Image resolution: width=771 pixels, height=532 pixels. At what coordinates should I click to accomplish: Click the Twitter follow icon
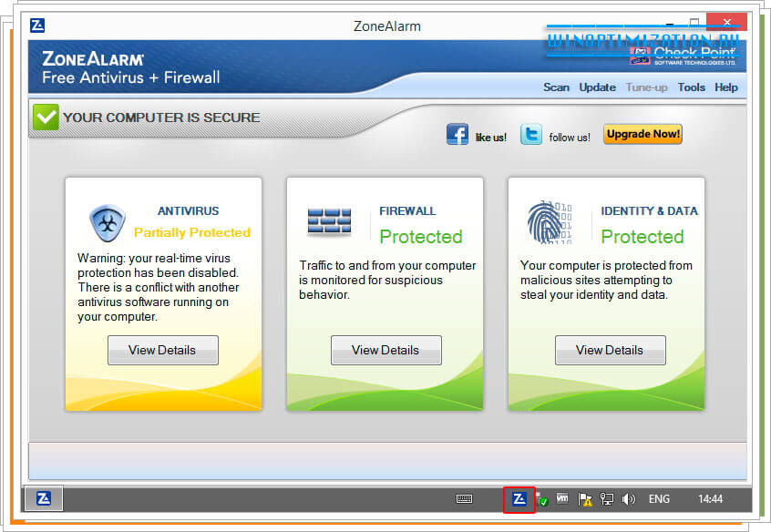(x=531, y=134)
